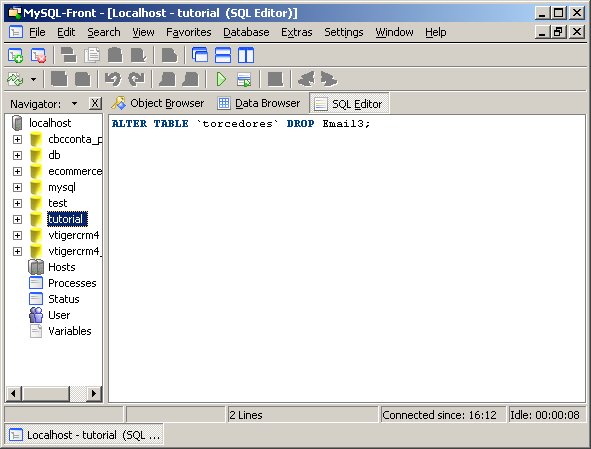Click the Navigator scrollbar left arrow

point(14,394)
